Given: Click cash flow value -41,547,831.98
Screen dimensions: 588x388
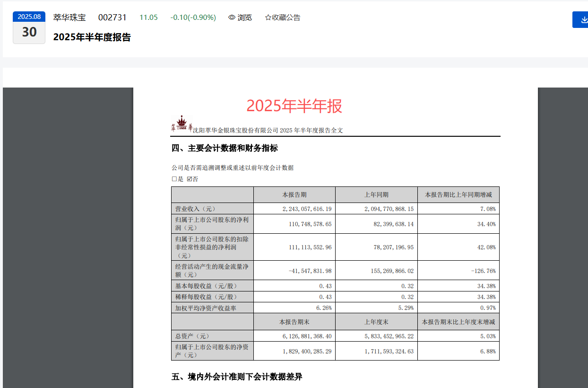Looking at the screenshot, I should (x=310, y=271).
